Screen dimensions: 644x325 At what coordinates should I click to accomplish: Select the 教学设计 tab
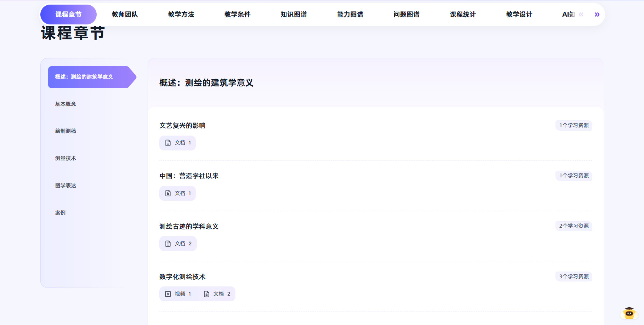(x=519, y=15)
